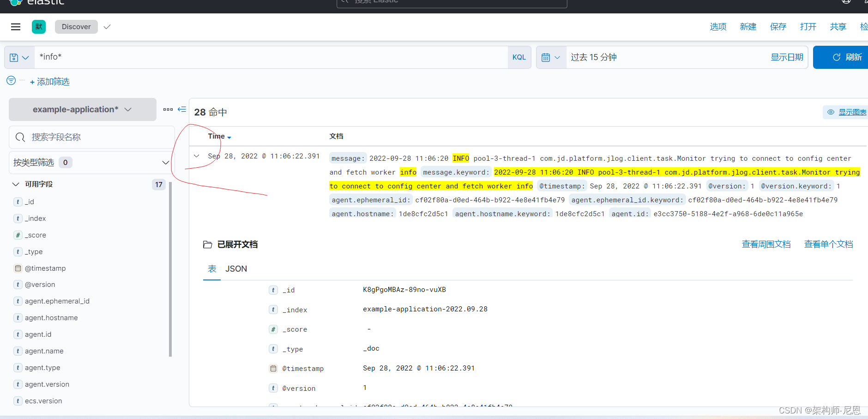Viewport: 868px width, 419px height.
Task: Sort by the Time column header
Action: (x=219, y=136)
